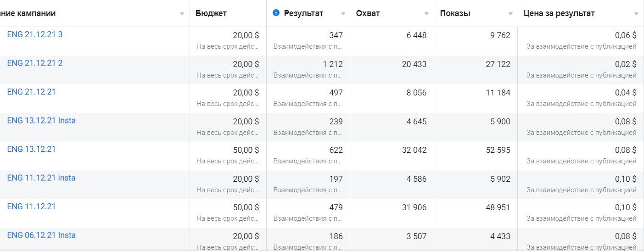Click the info icon beside Результат

276,13
